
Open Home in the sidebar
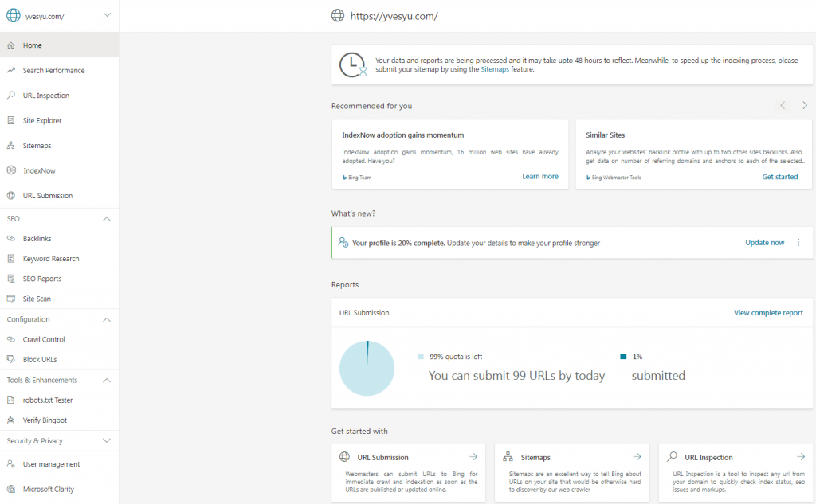click(x=59, y=45)
